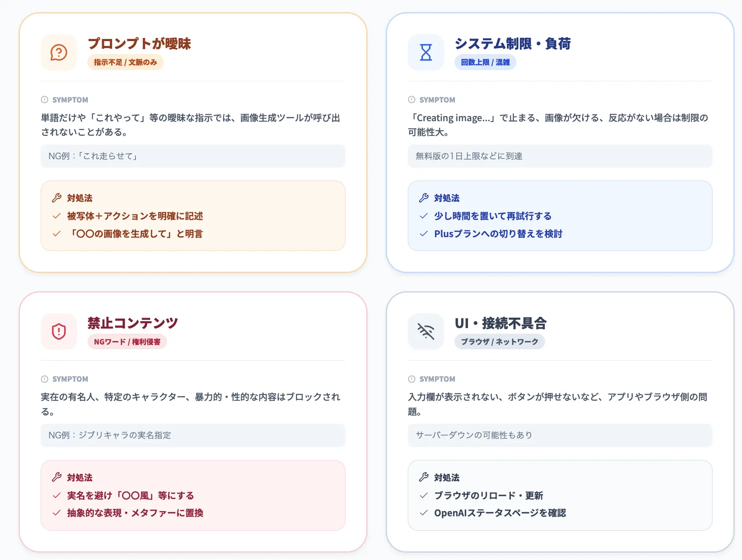742x560 pixels.
Task: Expand the UI・接続不具合 card
Action: pos(500,323)
